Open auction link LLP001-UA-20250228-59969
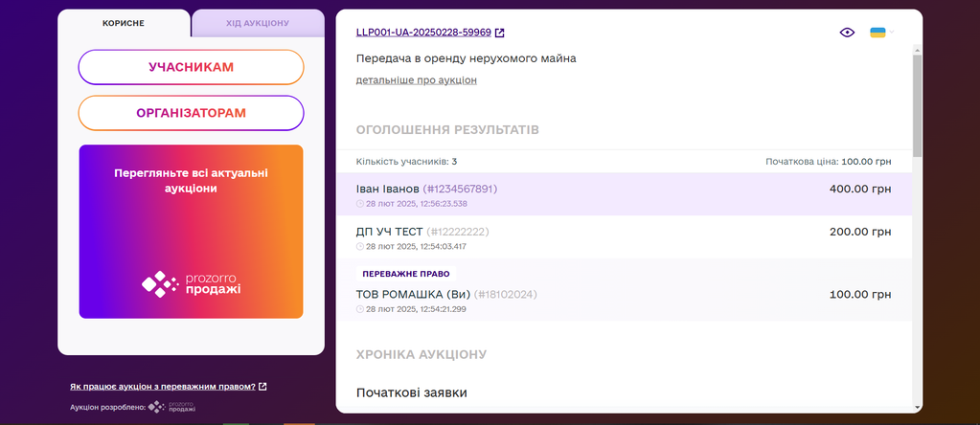980x425 pixels. tap(422, 33)
